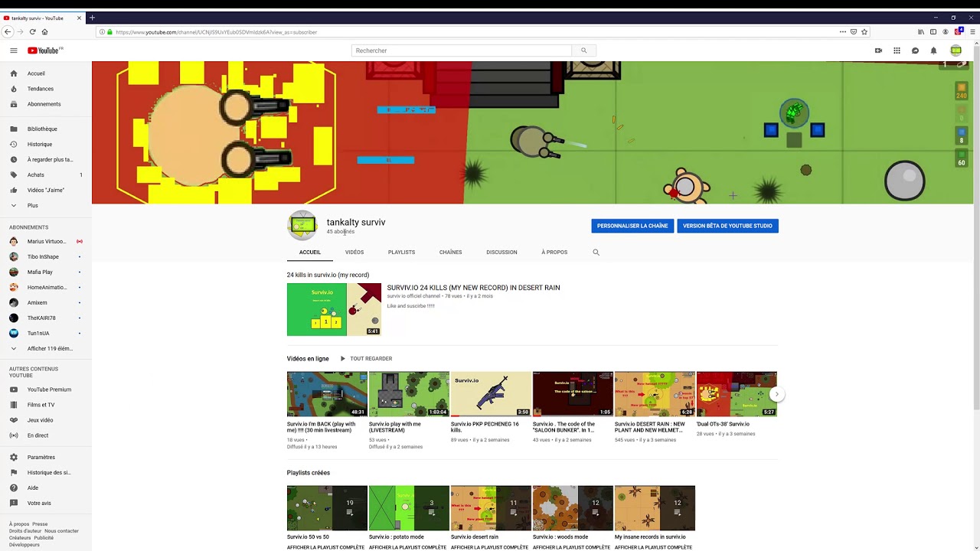Select the PLAYLISTS channel tab
Screen dimensions: 980x551
click(x=401, y=252)
